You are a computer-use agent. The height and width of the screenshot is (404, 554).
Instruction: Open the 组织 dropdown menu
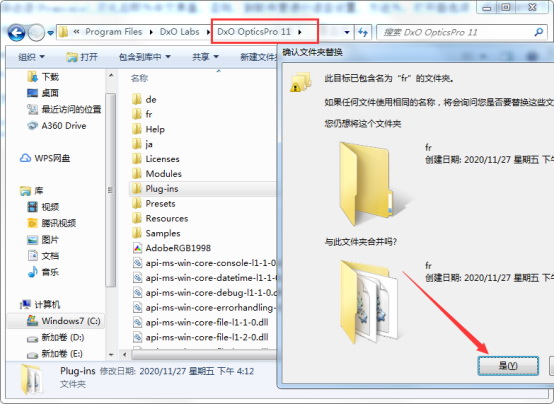click(31, 57)
